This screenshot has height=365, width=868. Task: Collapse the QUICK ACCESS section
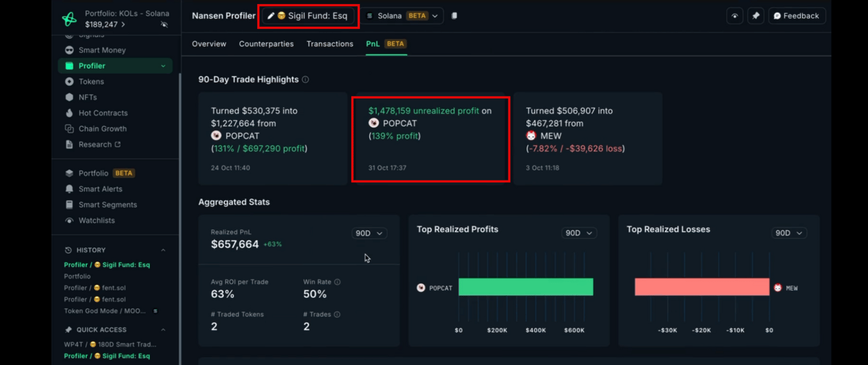[x=163, y=330]
